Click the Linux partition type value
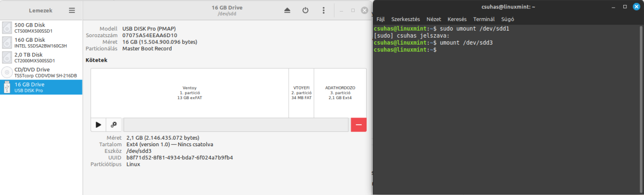This screenshot has height=195, width=644. point(133,164)
